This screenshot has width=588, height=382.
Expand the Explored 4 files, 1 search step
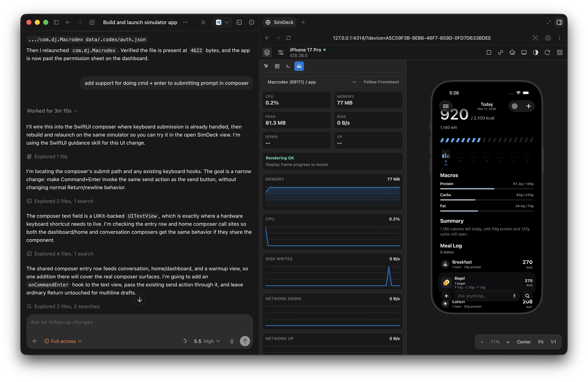click(x=60, y=254)
